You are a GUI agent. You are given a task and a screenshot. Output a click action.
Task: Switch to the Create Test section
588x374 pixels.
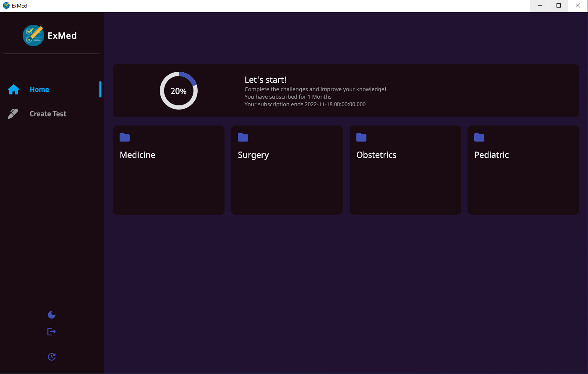click(47, 113)
